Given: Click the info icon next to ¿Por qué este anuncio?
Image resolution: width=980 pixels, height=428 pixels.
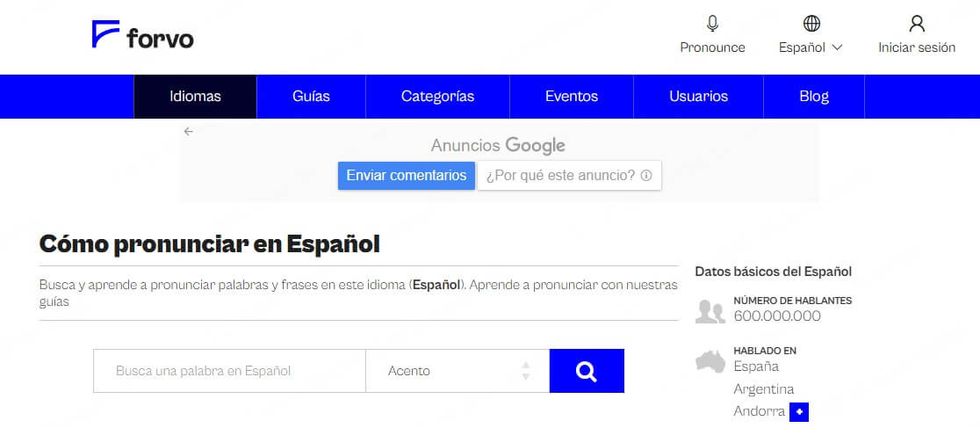Looking at the screenshot, I should pyautogui.click(x=646, y=176).
